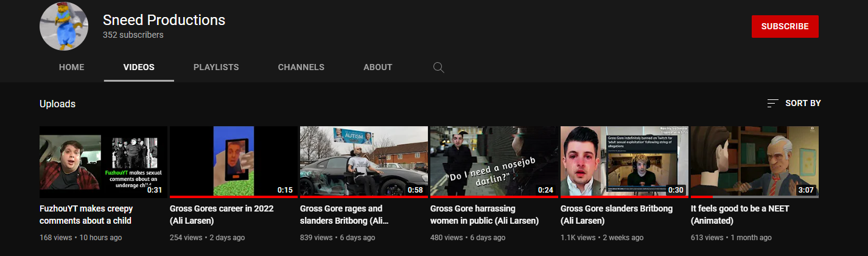Open the FuzhouYT creepy comments video thumbnail
This screenshot has width=868, height=256.
click(x=103, y=162)
